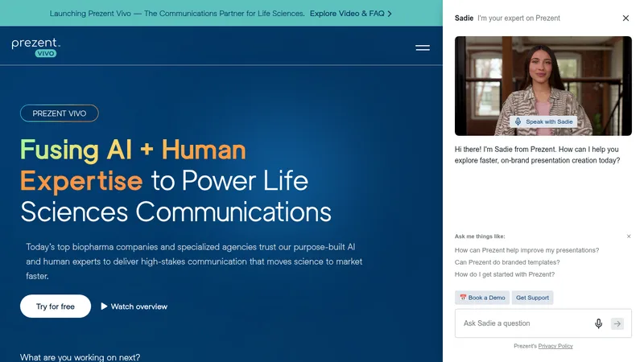Open Explore Video & FAQ link

[351, 14]
